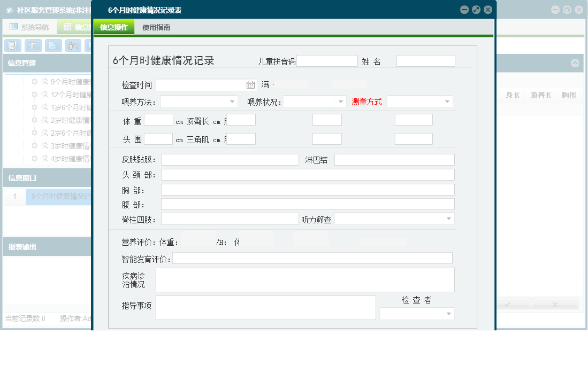Screen dimensions: 588x366
Task: Expand the 2岁时健康情 tree node
Action: coord(34,120)
